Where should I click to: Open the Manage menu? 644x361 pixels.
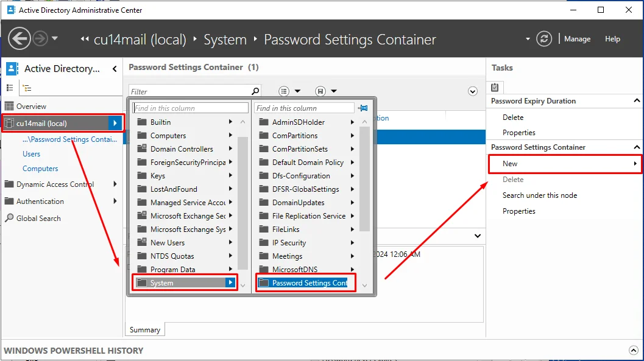[577, 39]
